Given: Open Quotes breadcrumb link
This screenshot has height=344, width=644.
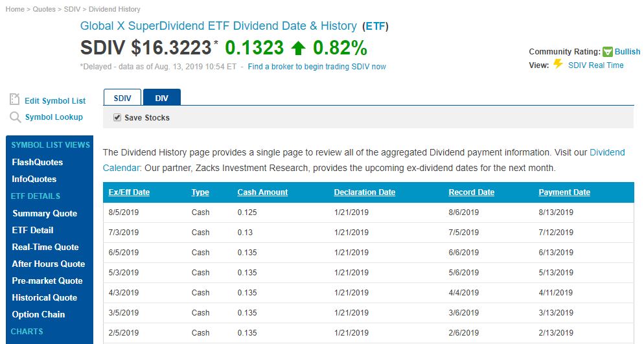Looking at the screenshot, I should point(44,9).
